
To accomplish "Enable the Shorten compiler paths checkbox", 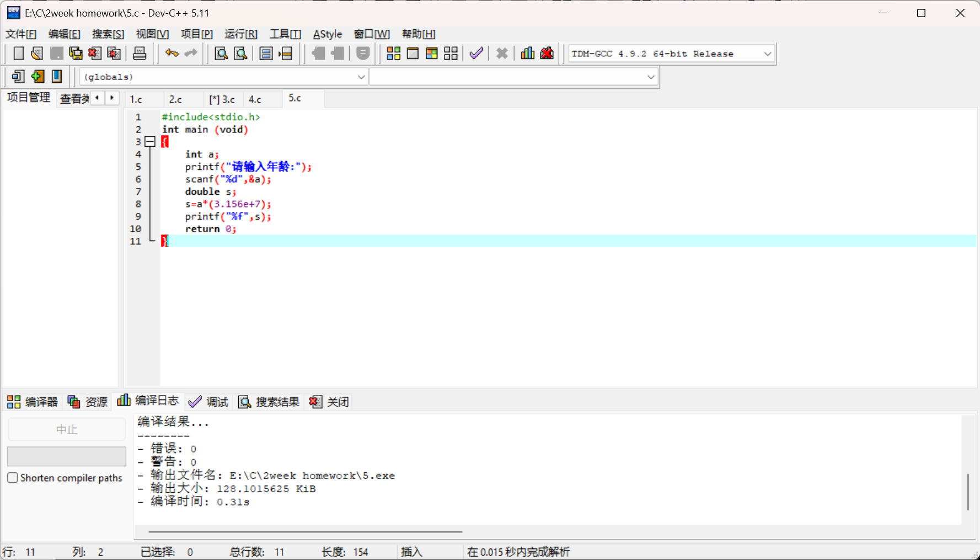I will tap(13, 478).
